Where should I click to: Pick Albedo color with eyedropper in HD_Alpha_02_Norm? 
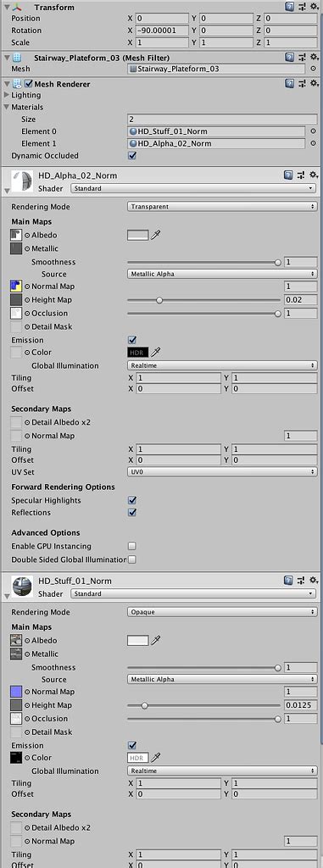(156, 236)
